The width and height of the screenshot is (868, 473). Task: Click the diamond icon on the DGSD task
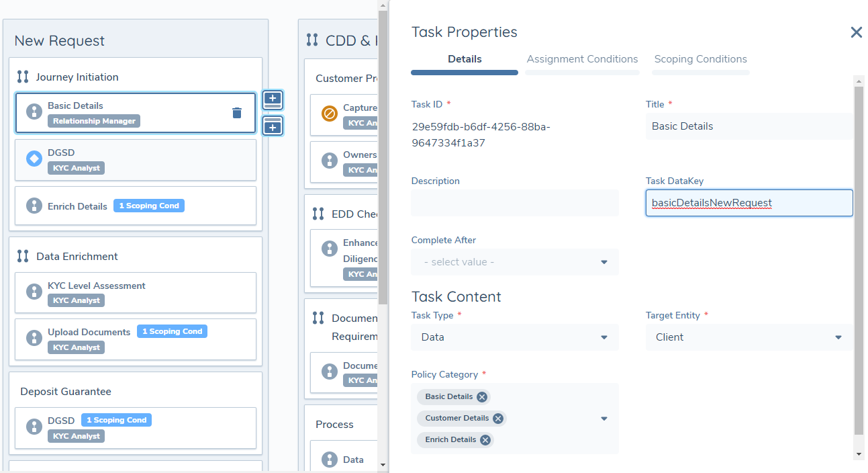pos(34,159)
